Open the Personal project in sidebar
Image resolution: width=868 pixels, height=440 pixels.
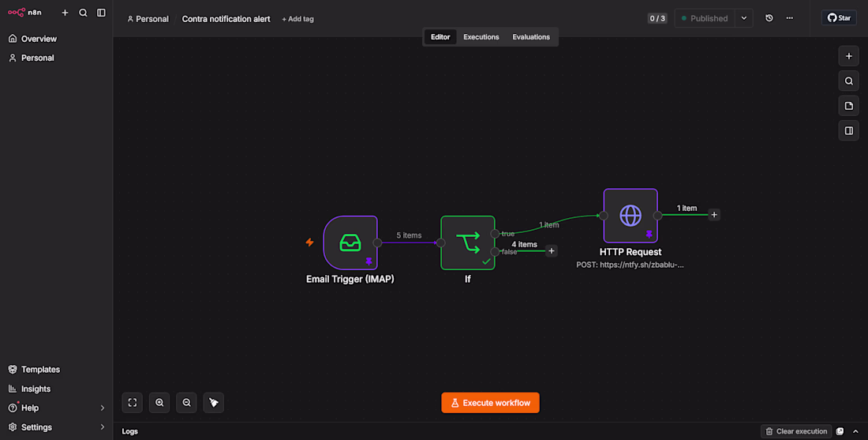pyautogui.click(x=56, y=58)
